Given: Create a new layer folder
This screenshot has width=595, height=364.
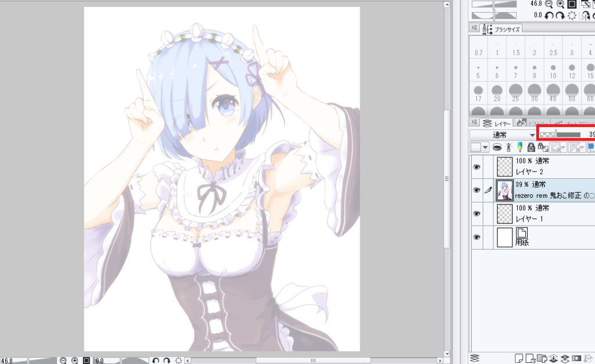Looking at the screenshot, I should [x=542, y=358].
